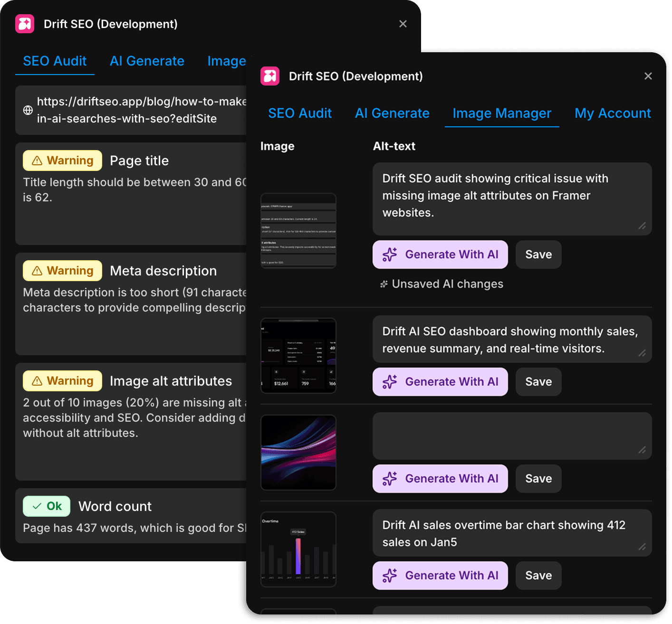Click the sparkle icon beside Unsaved AI changes
Viewport: 672px width, 624px height.
[x=384, y=284]
